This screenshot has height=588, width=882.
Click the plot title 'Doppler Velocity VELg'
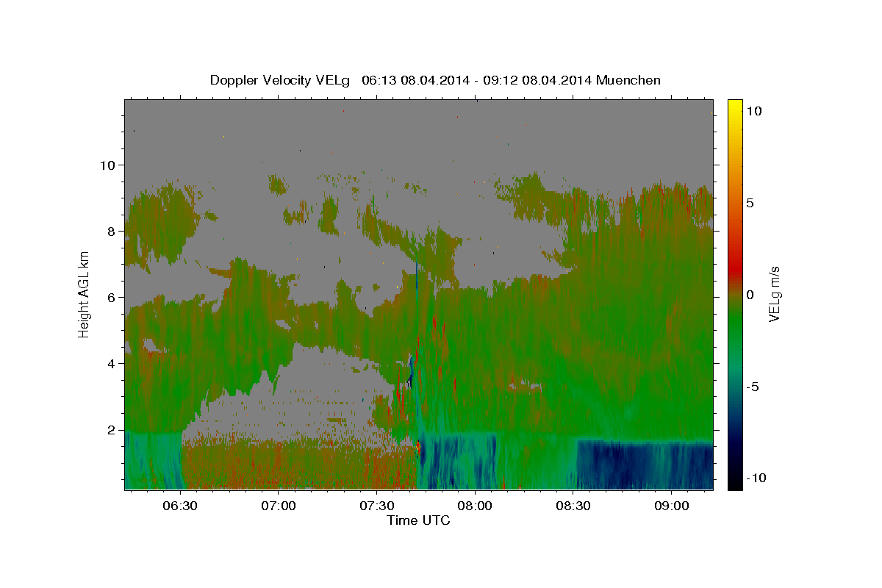coord(281,80)
